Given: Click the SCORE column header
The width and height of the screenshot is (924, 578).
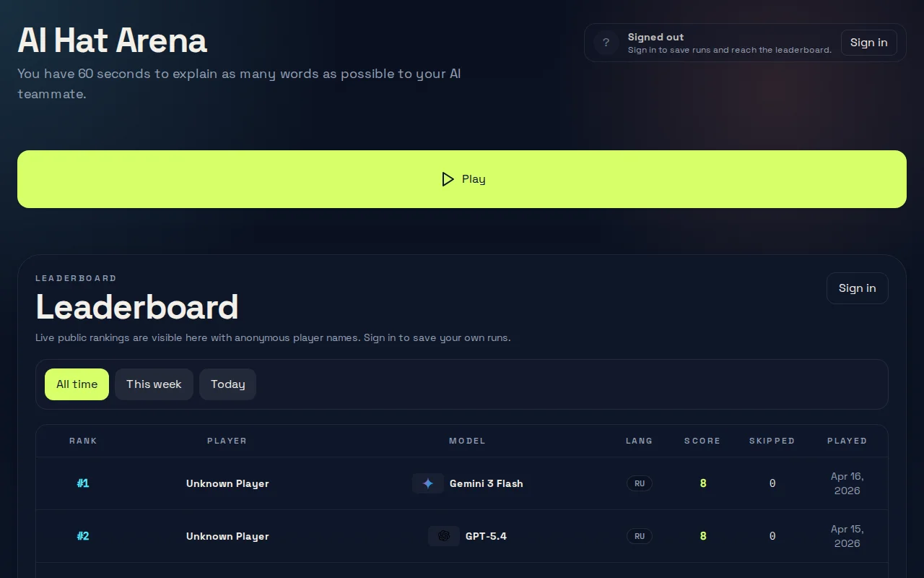Looking at the screenshot, I should coord(702,441).
